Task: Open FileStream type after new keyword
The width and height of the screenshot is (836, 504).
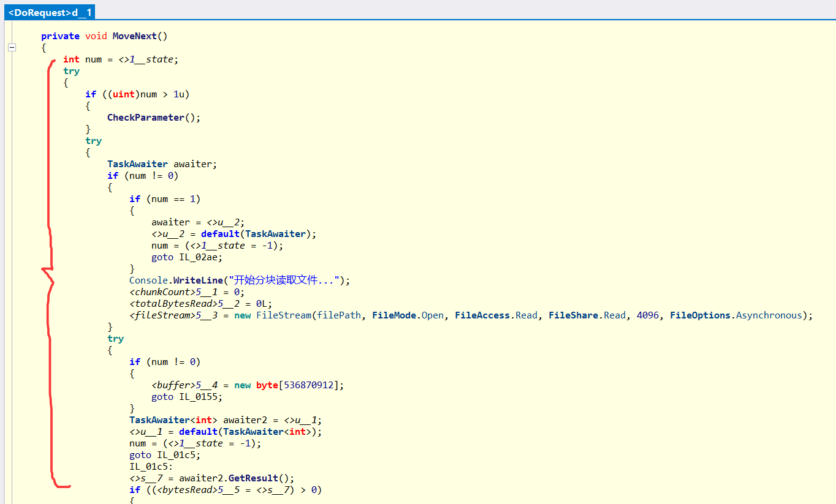Action: coord(283,315)
